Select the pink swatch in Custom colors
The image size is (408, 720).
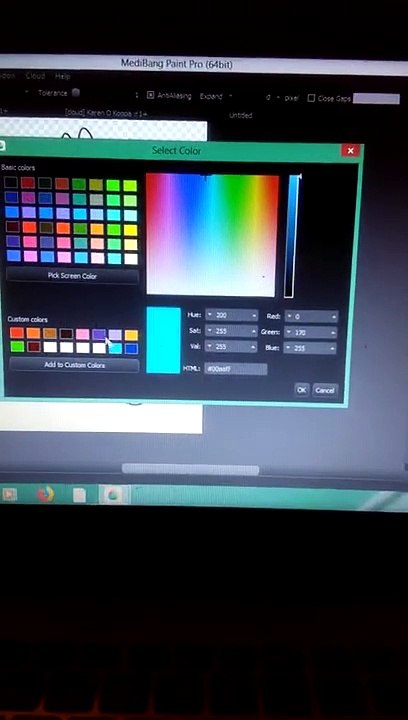coord(83,334)
